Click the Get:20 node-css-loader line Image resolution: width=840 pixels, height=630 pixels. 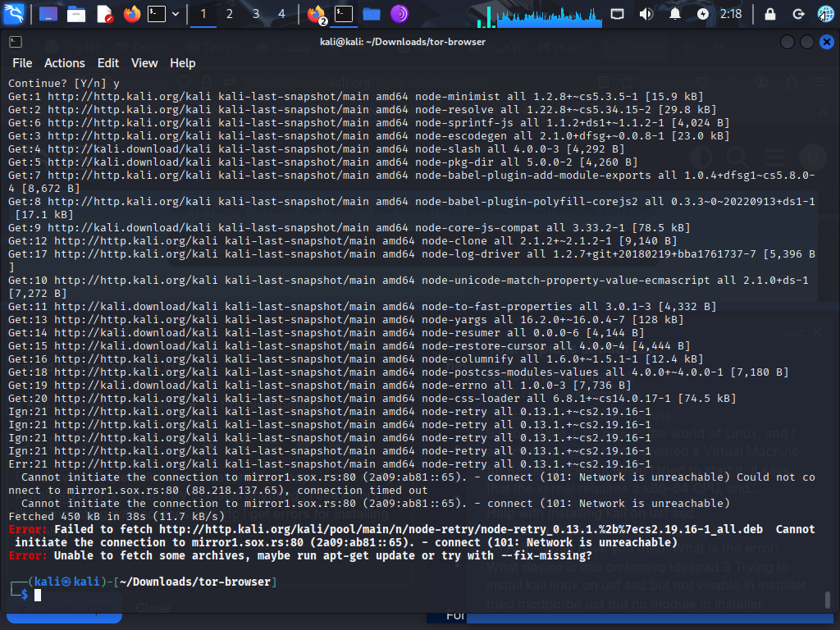[372, 399]
